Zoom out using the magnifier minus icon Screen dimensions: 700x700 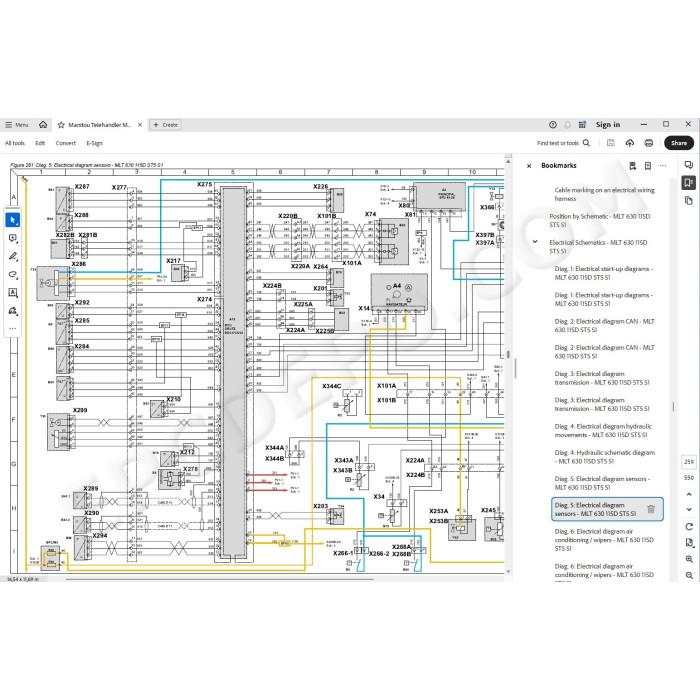(689, 575)
